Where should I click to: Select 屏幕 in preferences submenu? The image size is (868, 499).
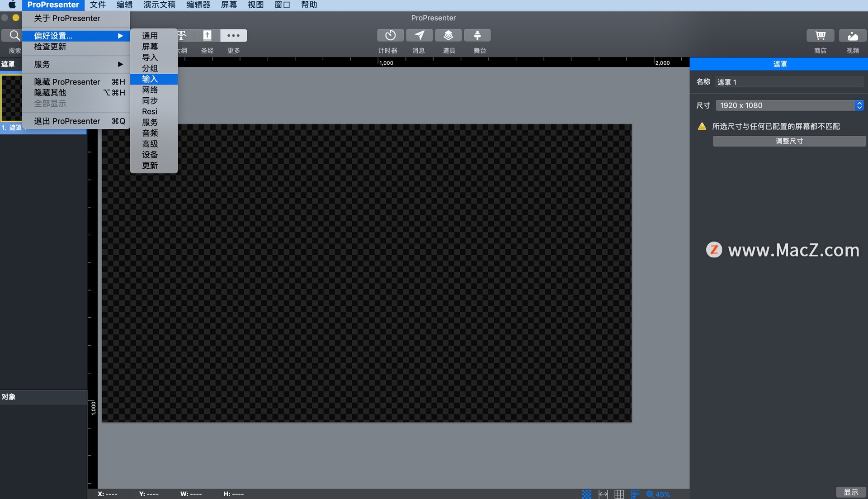click(154, 47)
